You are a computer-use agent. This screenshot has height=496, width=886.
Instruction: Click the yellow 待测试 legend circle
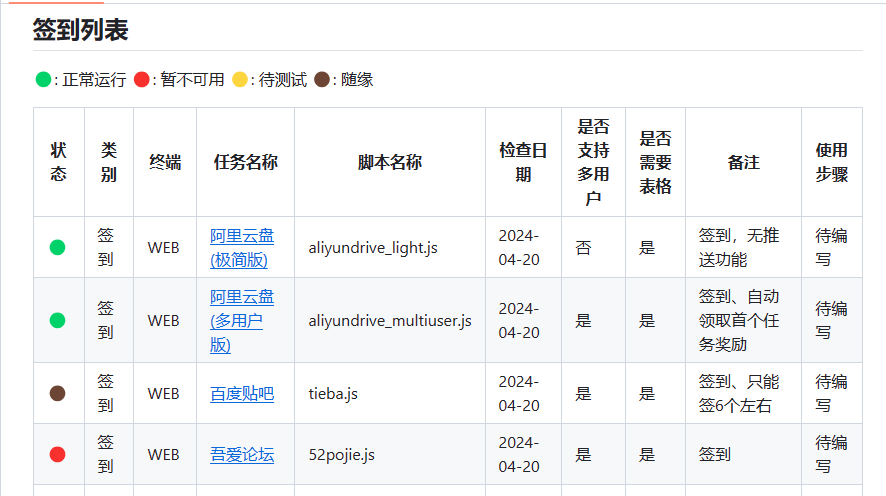pos(239,79)
